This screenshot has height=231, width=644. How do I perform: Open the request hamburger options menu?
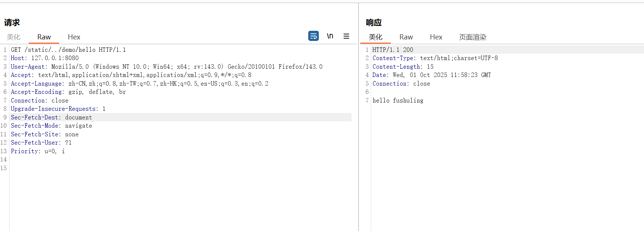346,36
